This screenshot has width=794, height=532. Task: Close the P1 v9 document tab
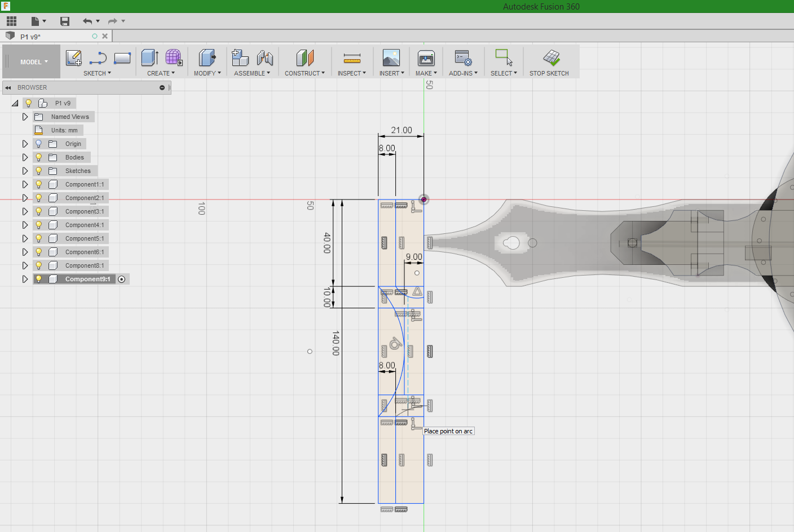105,36
